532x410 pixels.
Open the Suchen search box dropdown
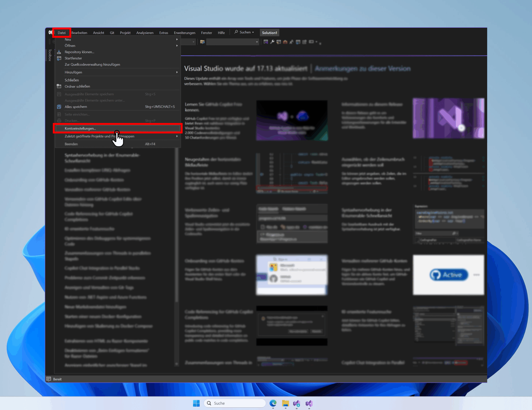click(x=244, y=32)
